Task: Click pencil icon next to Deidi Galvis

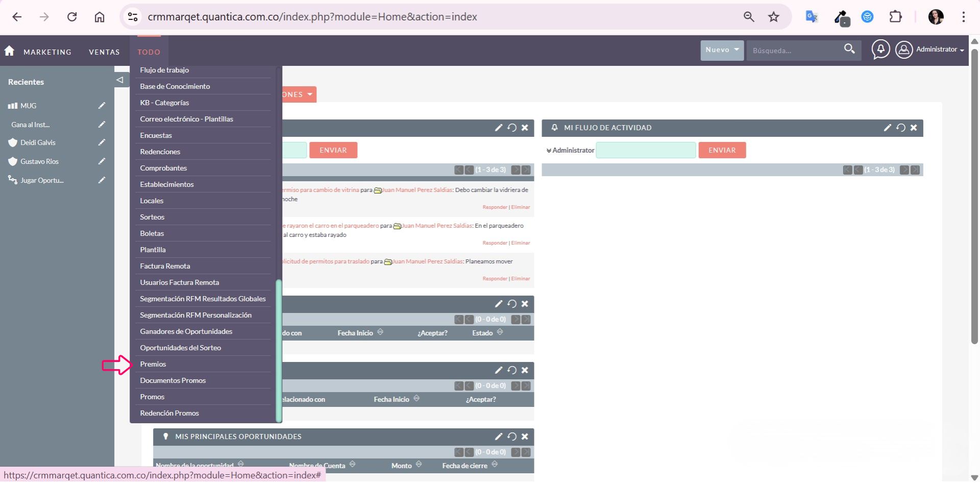Action: pyautogui.click(x=102, y=142)
